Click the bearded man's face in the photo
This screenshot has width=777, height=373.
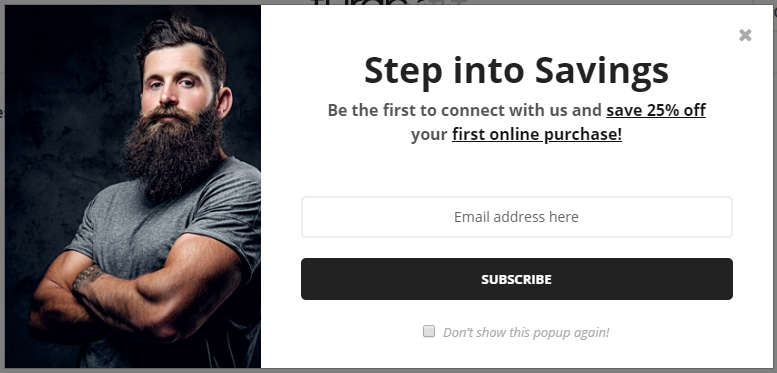click(x=176, y=82)
